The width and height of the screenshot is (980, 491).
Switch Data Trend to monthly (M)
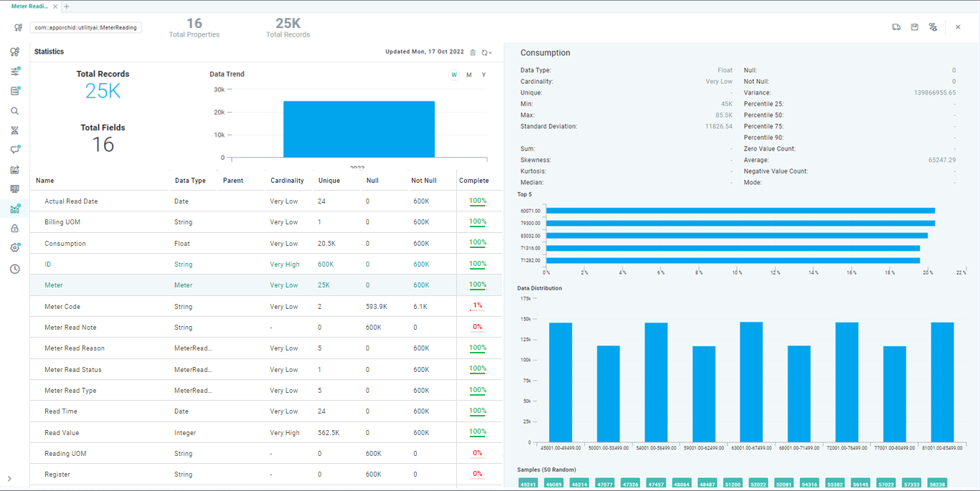click(468, 75)
